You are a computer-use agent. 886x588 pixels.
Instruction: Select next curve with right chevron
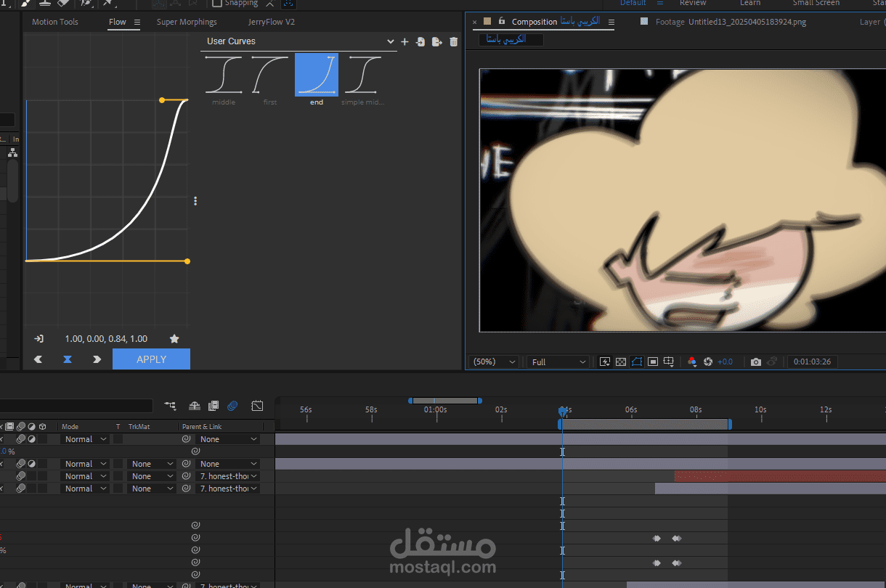tap(97, 359)
